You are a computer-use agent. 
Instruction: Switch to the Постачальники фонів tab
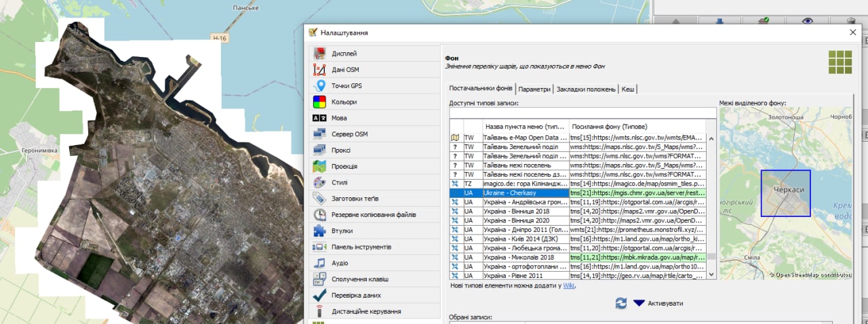coord(480,89)
